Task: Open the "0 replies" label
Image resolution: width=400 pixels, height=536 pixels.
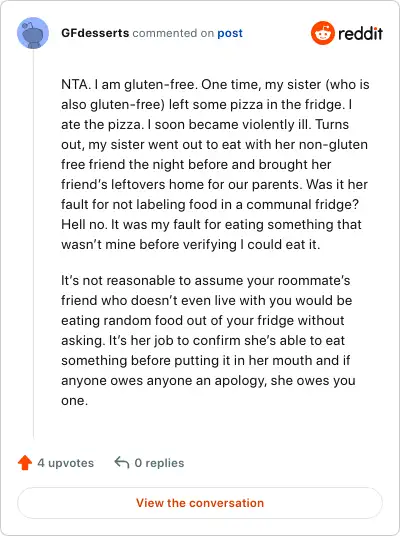Action: 159,463
